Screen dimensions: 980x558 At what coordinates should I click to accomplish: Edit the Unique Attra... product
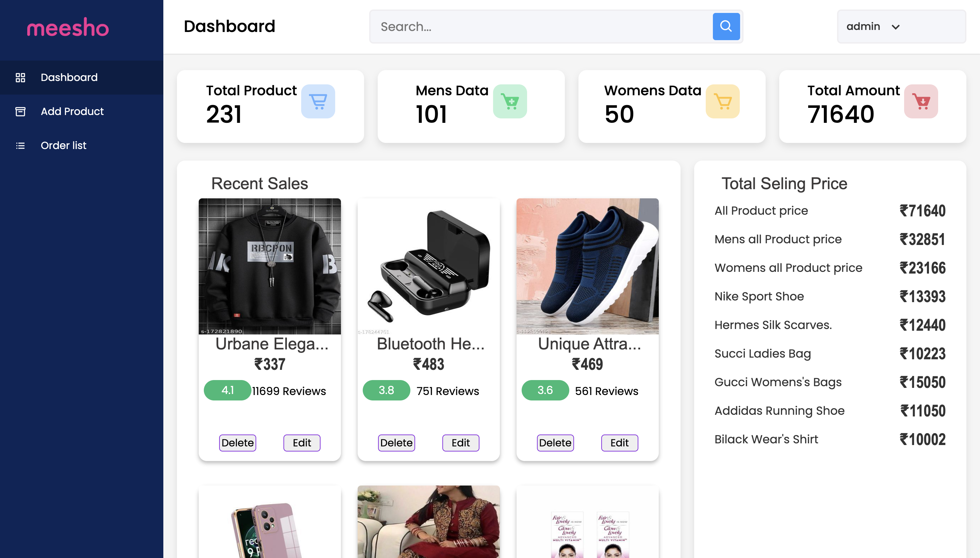pyautogui.click(x=619, y=443)
